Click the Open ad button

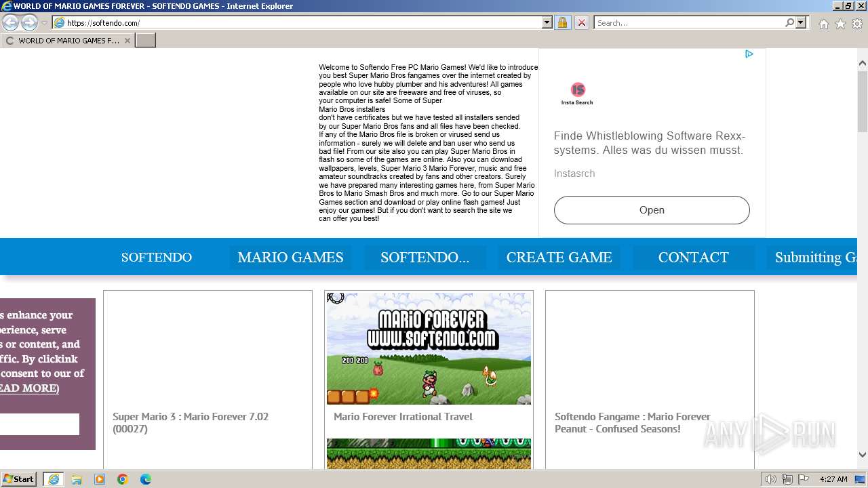[652, 210]
